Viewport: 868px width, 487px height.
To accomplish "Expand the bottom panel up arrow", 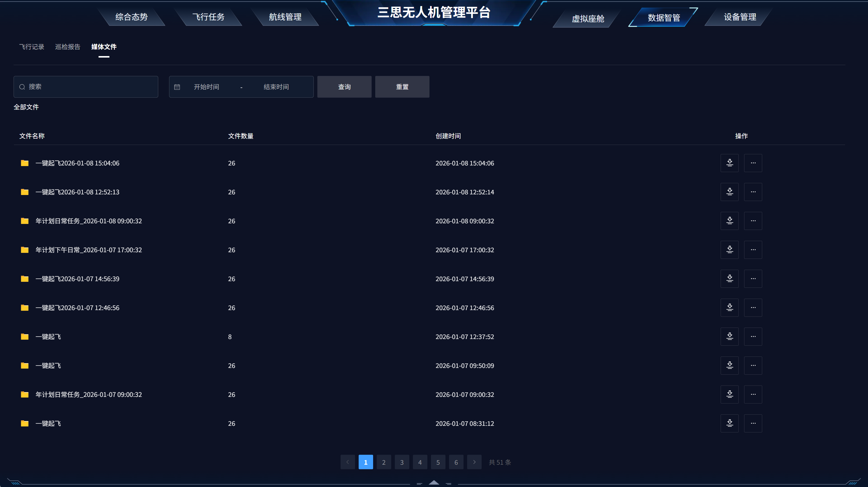I will [434, 482].
